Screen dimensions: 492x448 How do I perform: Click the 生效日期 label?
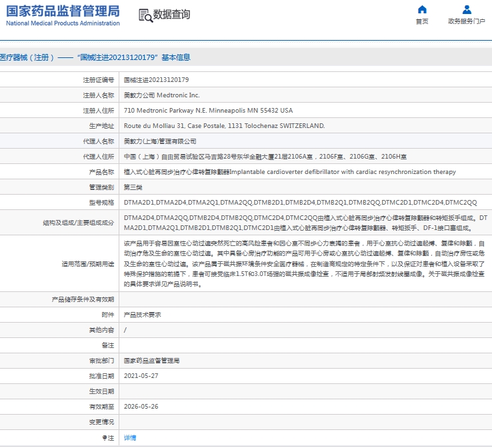click(x=101, y=391)
